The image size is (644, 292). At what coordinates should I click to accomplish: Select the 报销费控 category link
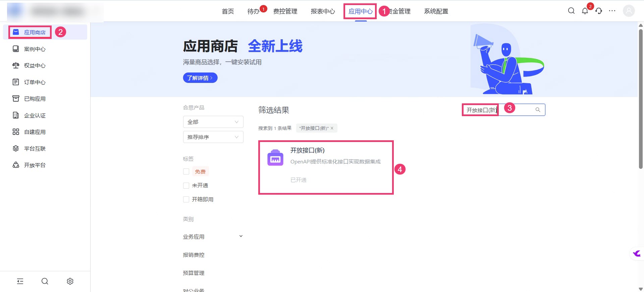point(194,255)
